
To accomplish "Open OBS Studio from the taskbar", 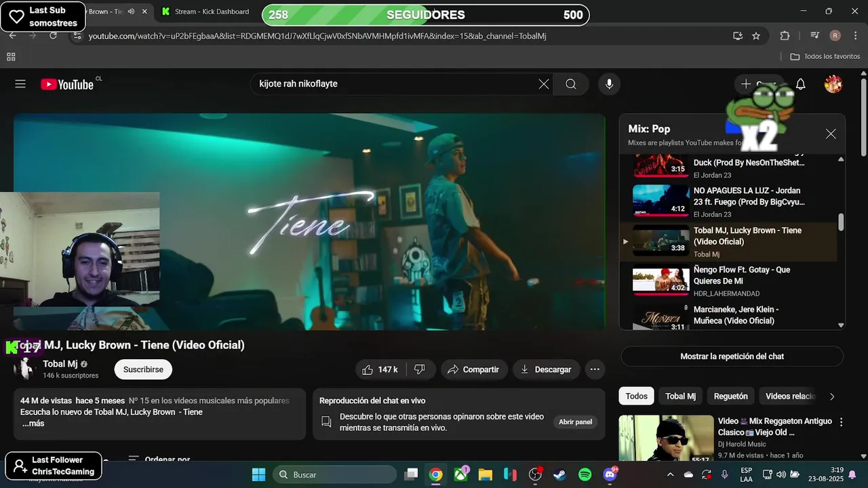I will [535, 474].
